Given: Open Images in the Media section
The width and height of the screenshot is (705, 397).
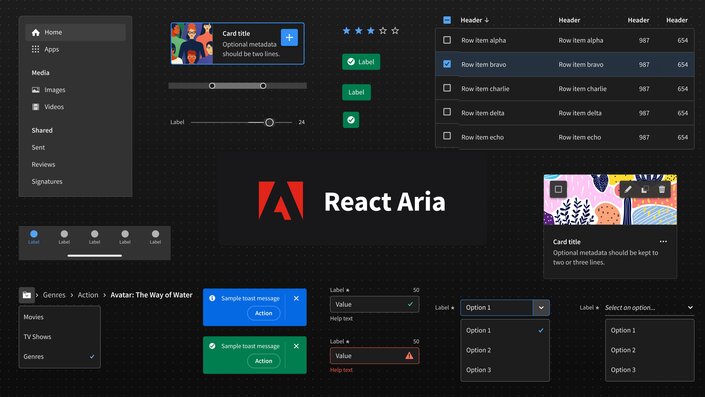Looking at the screenshot, I should click(x=49, y=90).
